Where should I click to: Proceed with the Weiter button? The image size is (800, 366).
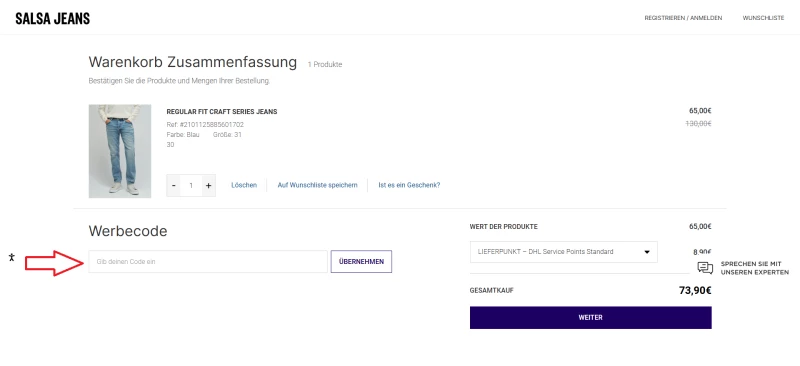click(590, 318)
